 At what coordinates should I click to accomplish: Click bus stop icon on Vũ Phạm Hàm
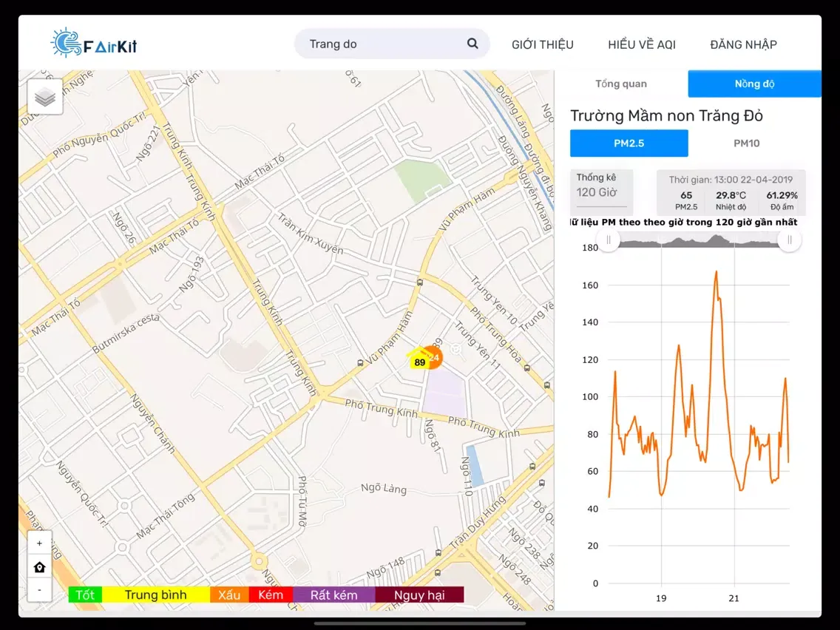361,363
